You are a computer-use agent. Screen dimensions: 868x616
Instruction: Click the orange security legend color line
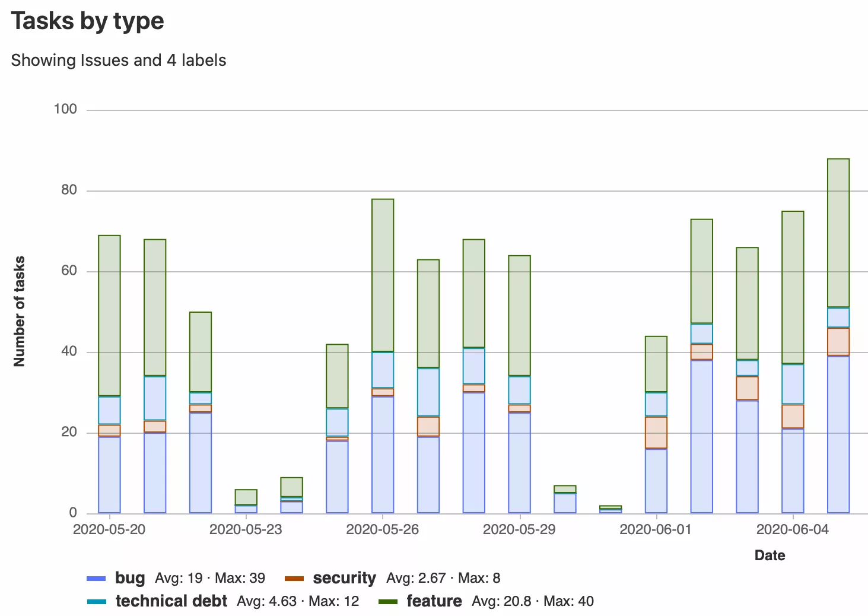(x=294, y=579)
